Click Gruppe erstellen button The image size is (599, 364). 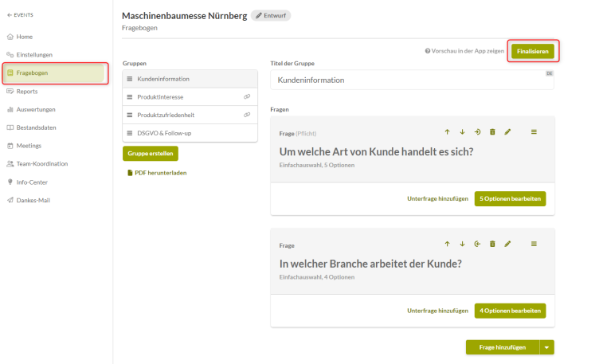[150, 154]
